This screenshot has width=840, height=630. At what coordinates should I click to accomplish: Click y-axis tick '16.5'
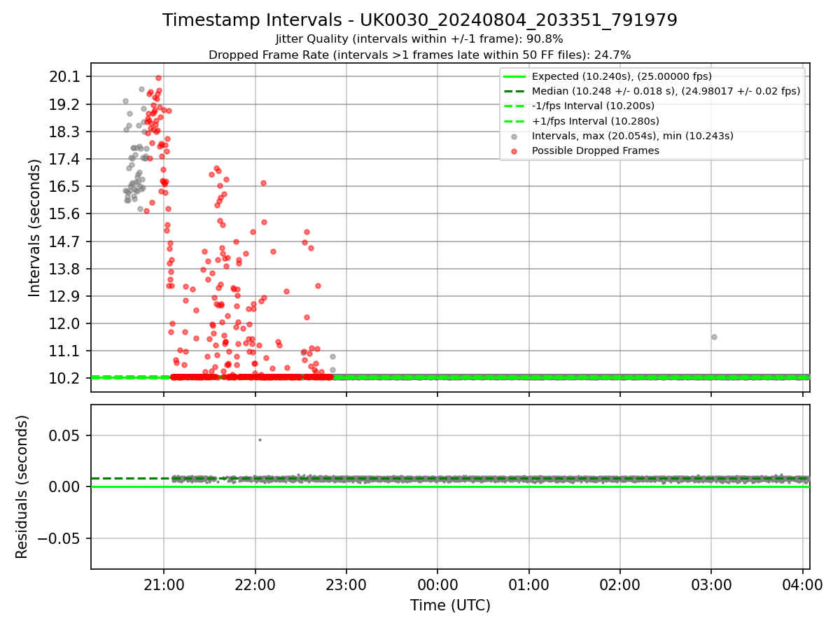point(66,186)
